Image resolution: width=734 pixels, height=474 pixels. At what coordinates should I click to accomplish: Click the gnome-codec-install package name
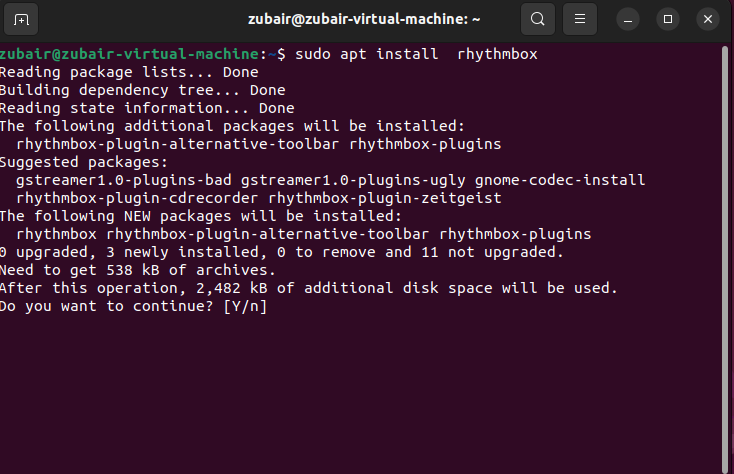(x=560, y=180)
